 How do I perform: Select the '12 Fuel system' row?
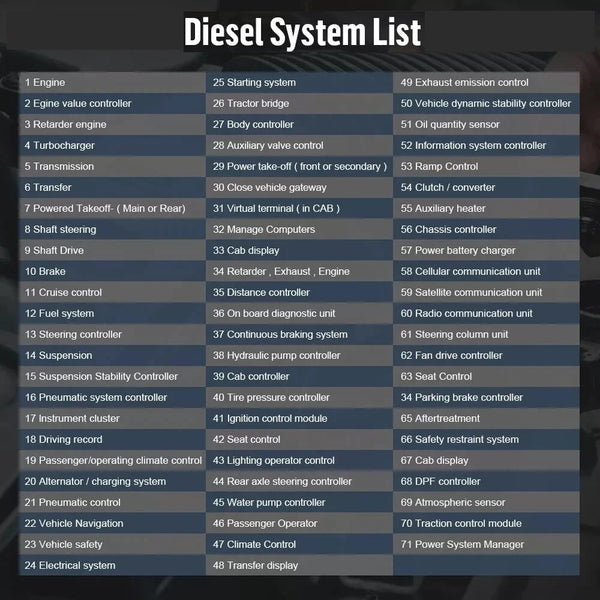coord(112,314)
